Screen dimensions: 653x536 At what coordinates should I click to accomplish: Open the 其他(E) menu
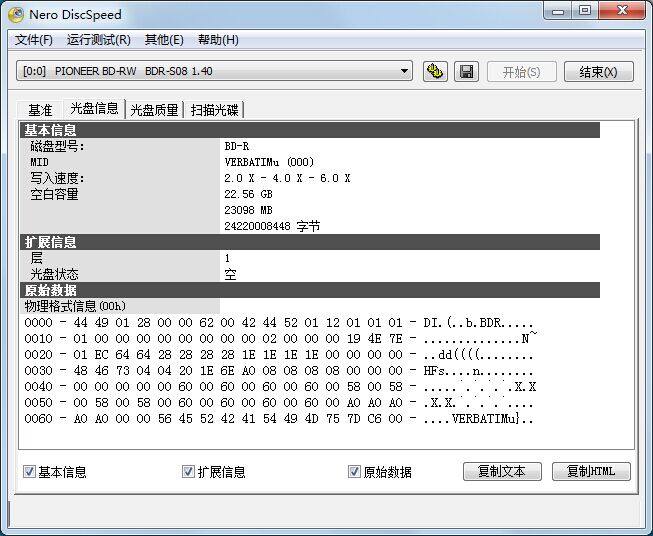[164, 40]
